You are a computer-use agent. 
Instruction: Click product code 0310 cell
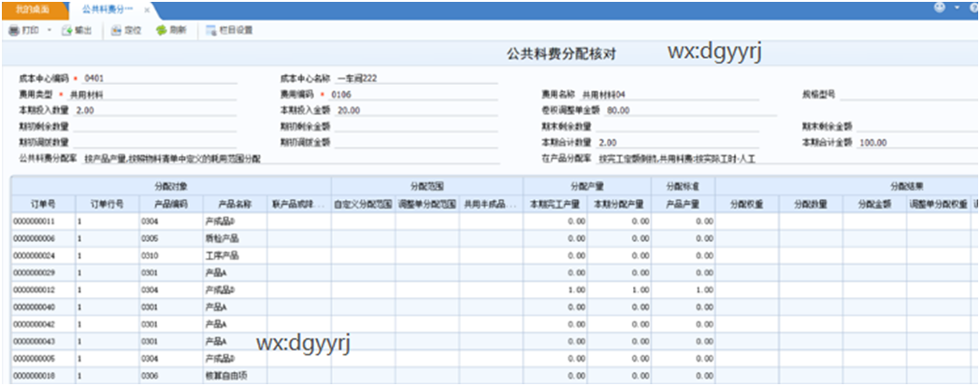click(x=170, y=255)
